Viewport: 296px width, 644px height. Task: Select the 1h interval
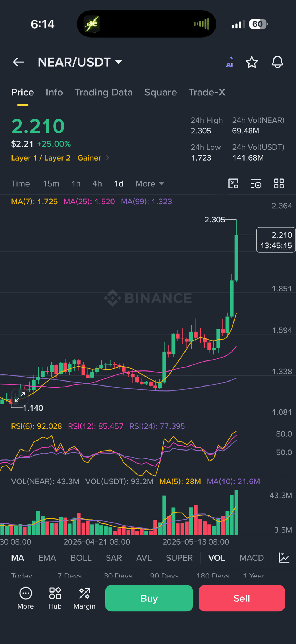[76, 184]
